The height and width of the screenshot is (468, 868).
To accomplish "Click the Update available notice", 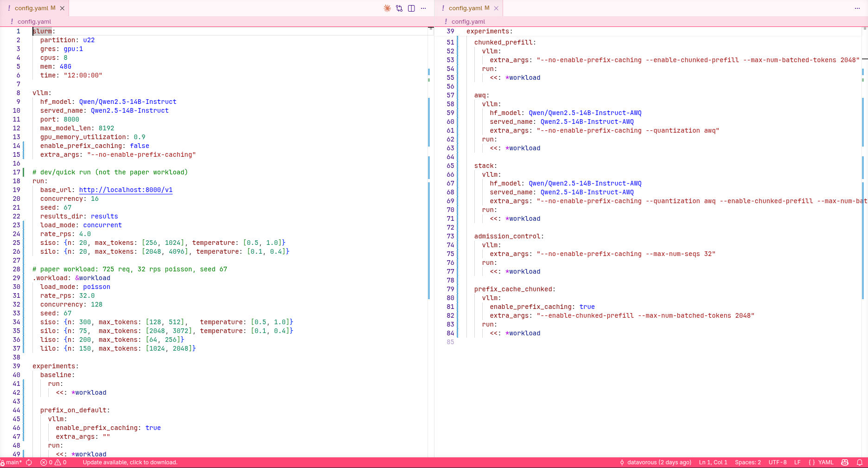I will [x=130, y=462].
